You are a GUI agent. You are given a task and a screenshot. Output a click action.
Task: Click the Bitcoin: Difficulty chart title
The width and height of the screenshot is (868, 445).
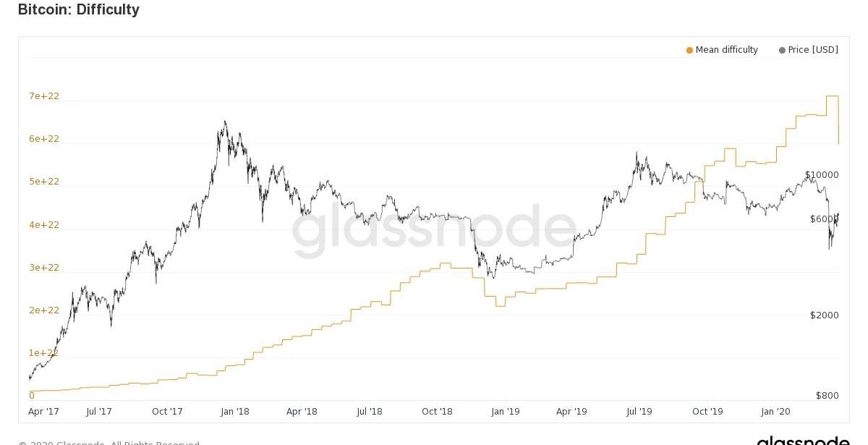pos(79,9)
